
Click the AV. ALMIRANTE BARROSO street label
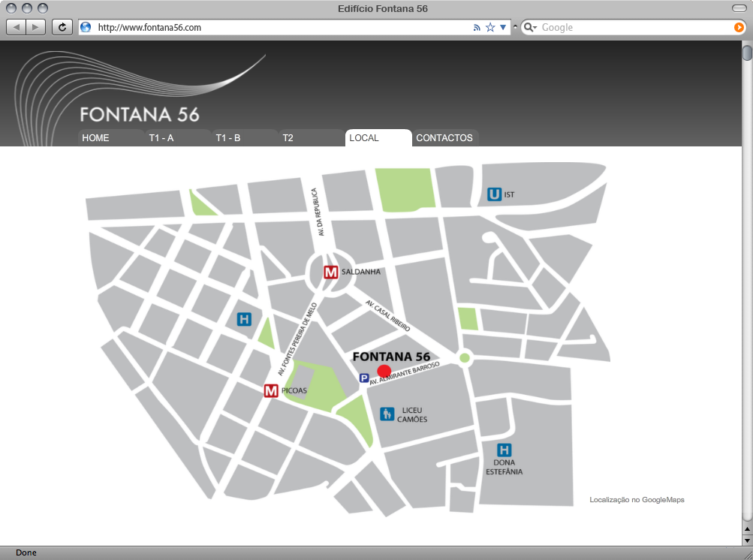[405, 373]
